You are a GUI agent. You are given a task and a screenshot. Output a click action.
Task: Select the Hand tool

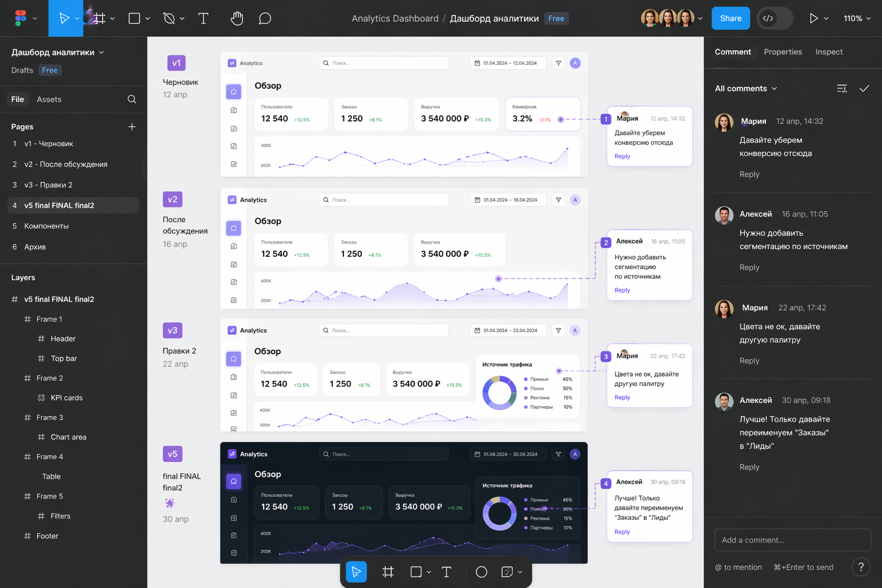(x=237, y=18)
